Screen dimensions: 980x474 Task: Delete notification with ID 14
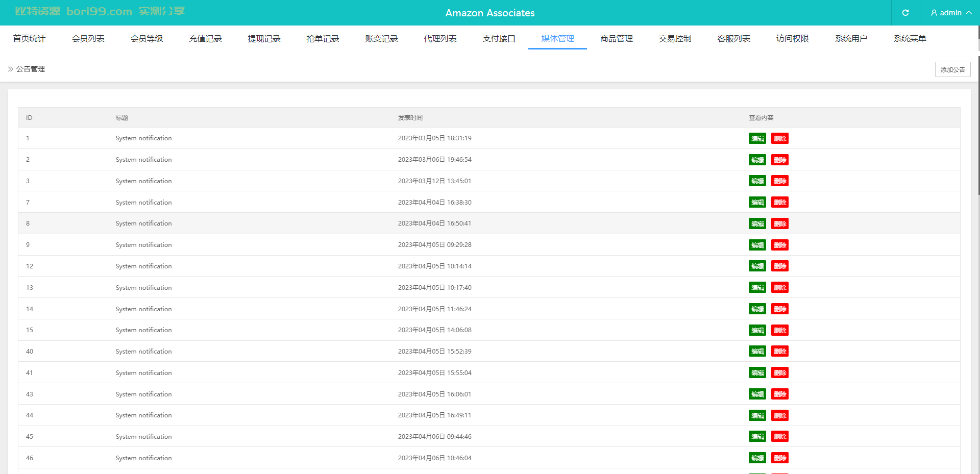780,309
